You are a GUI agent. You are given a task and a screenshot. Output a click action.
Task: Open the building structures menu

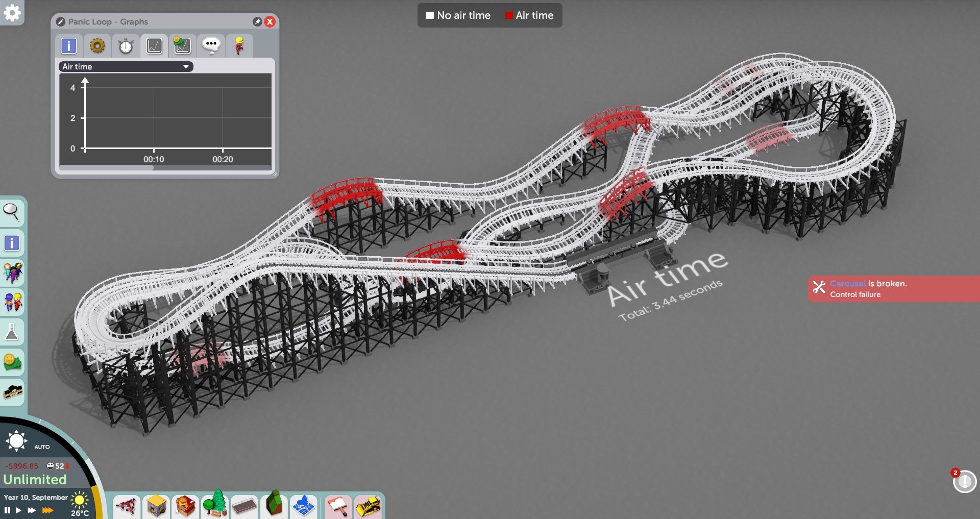tap(156, 506)
